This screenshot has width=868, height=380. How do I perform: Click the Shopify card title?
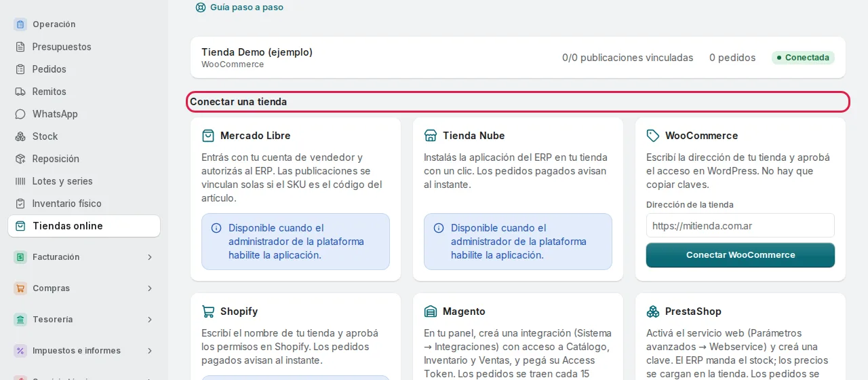point(239,311)
